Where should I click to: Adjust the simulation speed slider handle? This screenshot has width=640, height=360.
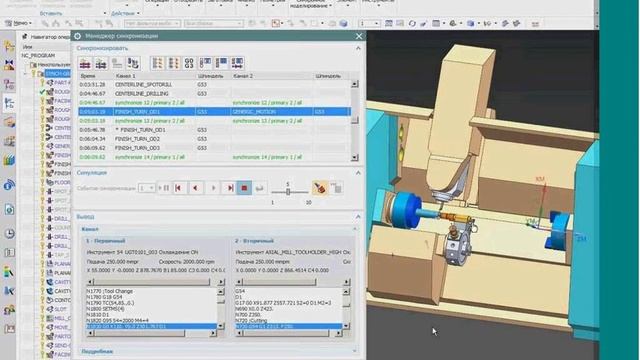tap(288, 191)
